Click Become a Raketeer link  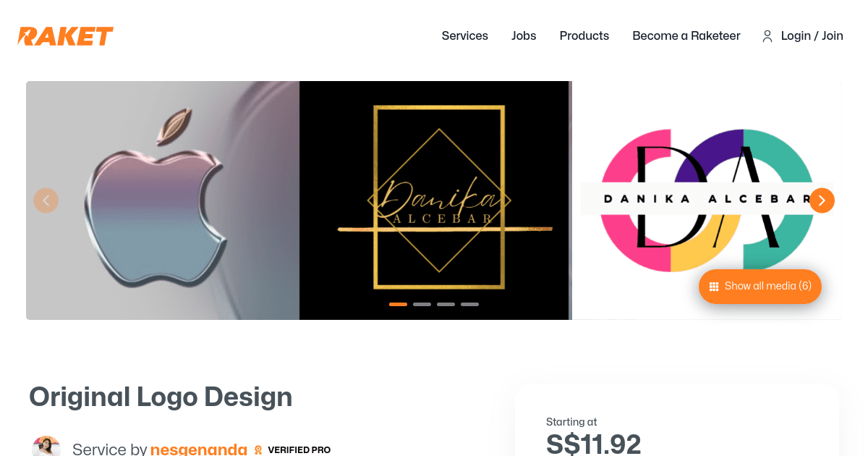point(686,35)
